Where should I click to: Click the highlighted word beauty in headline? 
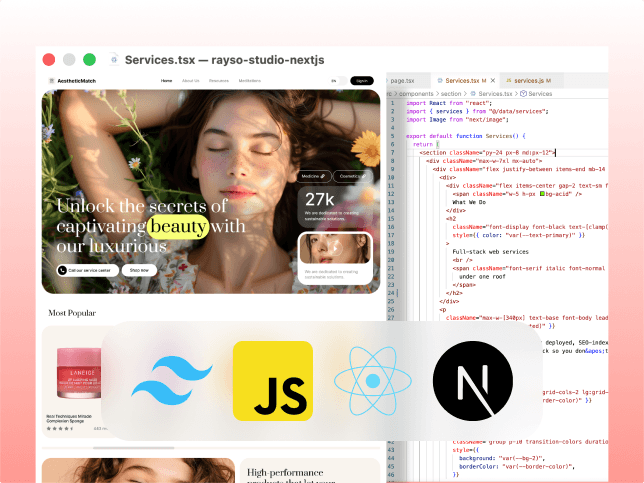click(x=178, y=226)
